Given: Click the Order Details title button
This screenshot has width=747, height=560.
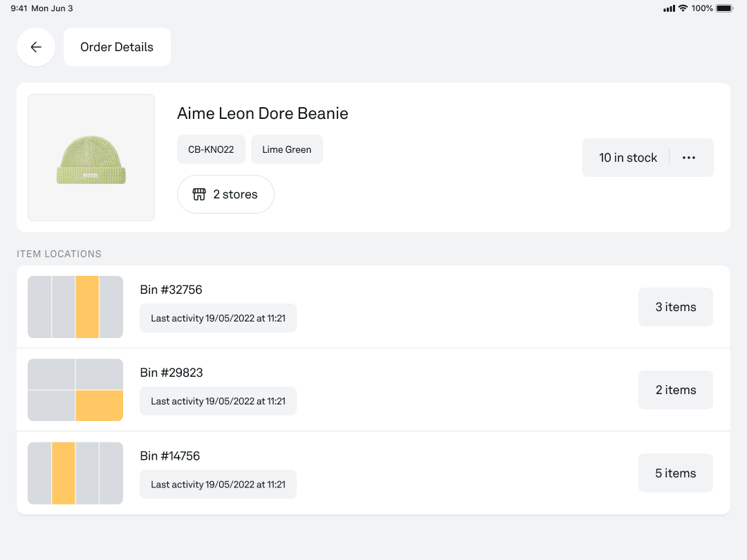Looking at the screenshot, I should (117, 47).
